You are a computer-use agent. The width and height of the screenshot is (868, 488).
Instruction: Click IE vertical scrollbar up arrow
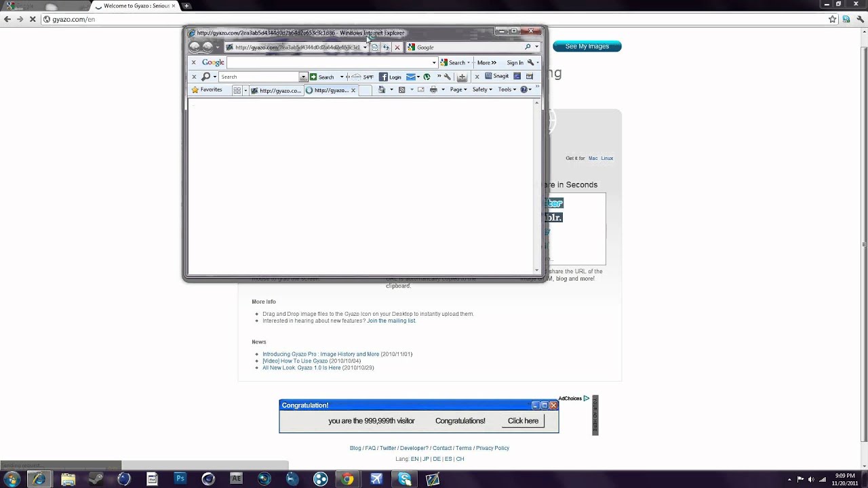tap(537, 103)
